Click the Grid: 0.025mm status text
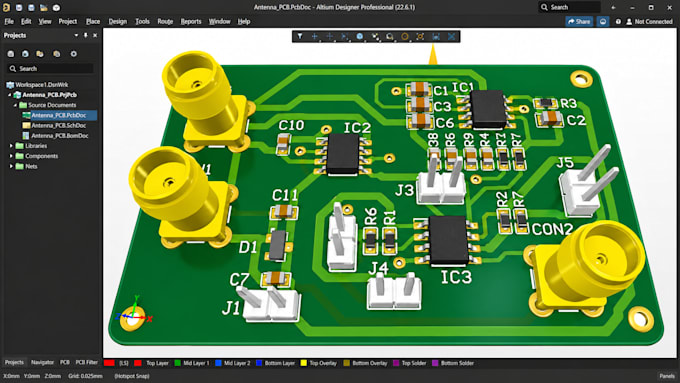680x383 pixels. click(85, 376)
